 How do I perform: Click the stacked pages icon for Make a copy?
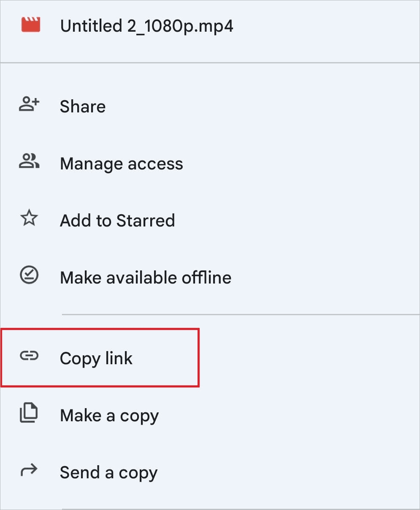coord(28,413)
